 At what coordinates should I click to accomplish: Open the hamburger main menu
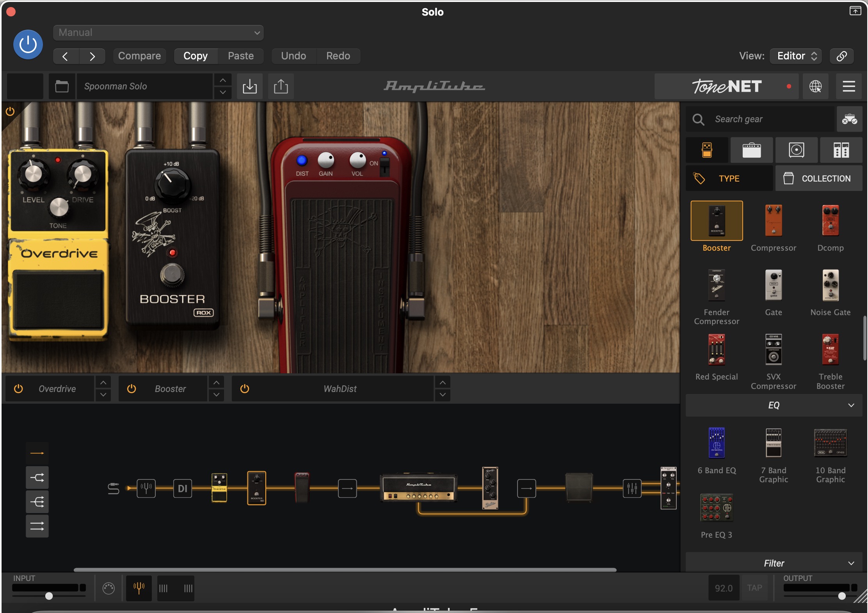[849, 86]
